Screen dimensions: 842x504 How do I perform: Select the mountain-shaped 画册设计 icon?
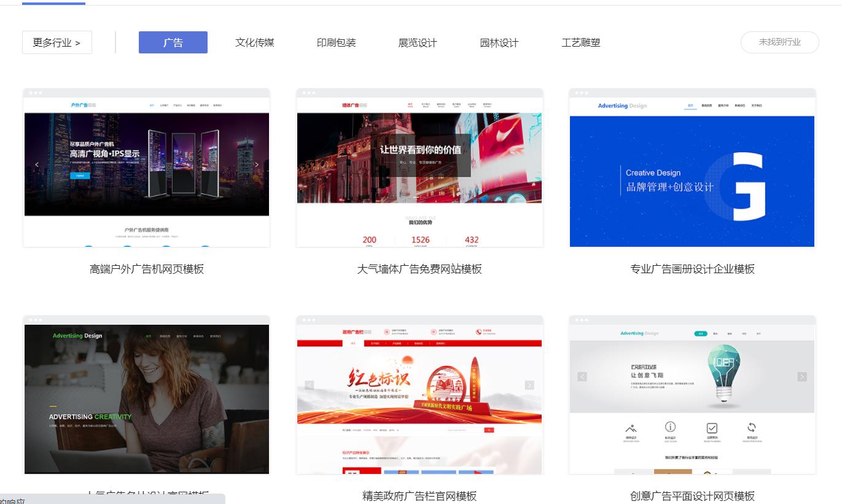[631, 428]
